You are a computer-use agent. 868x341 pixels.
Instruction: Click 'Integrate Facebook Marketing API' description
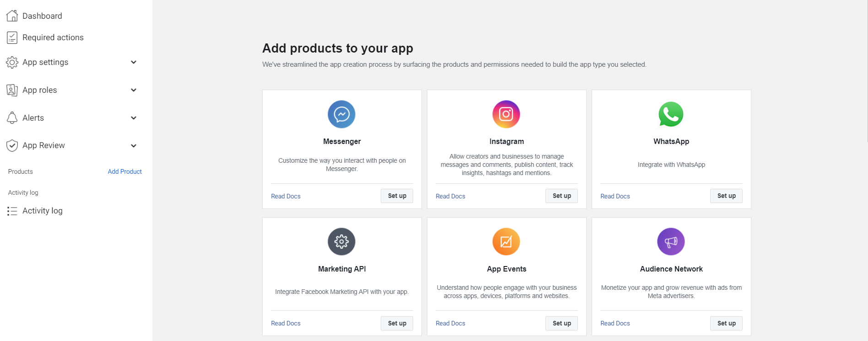point(342,292)
